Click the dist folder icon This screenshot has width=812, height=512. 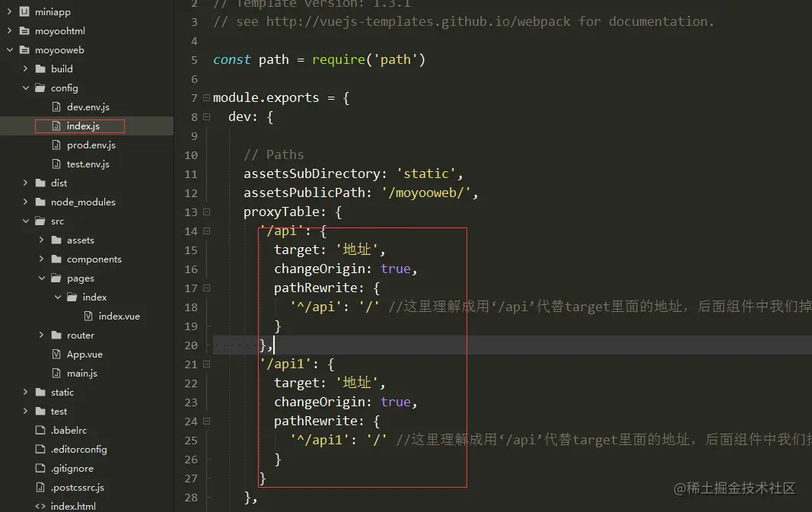coord(40,183)
